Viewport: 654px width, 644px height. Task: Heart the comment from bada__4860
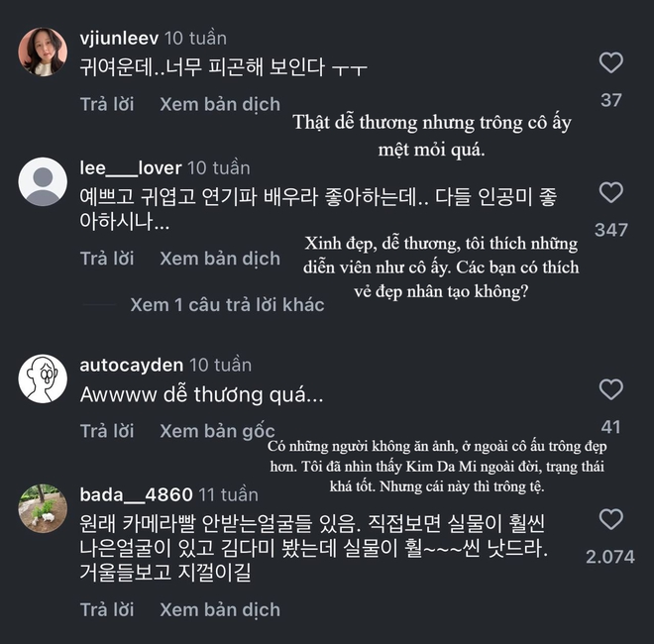(x=611, y=519)
